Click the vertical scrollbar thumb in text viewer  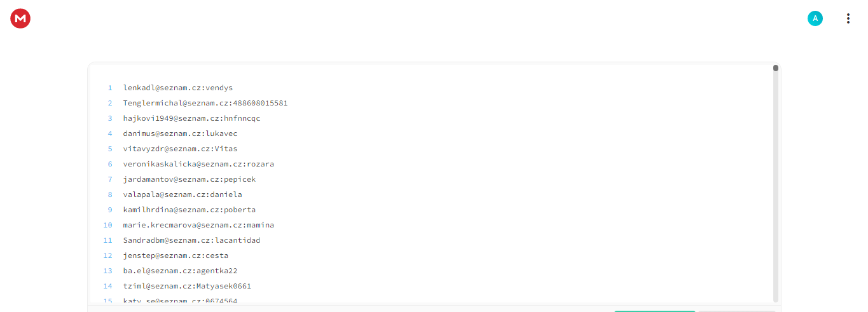point(776,68)
